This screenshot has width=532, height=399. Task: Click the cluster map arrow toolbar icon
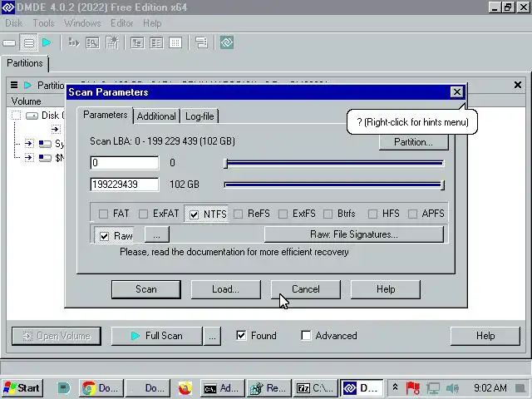[74, 42]
